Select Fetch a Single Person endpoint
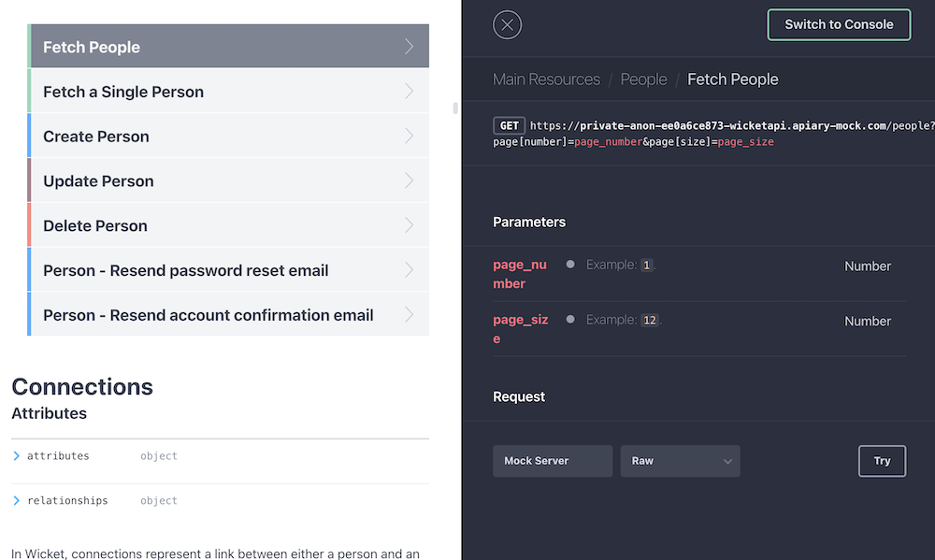 [x=123, y=92]
